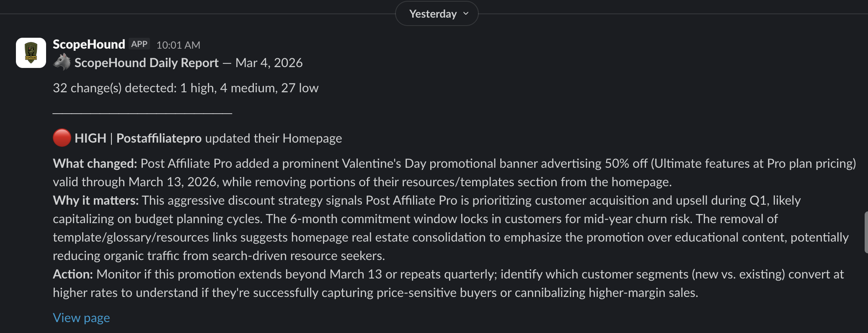Click the updated their Homepage text
This screenshot has height=333, width=868.
273,138
